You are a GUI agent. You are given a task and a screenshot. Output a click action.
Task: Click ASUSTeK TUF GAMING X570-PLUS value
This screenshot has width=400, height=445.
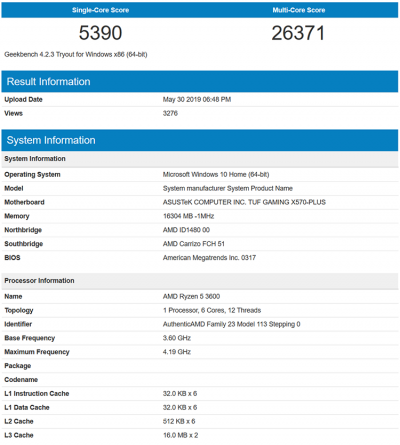pyautogui.click(x=244, y=202)
